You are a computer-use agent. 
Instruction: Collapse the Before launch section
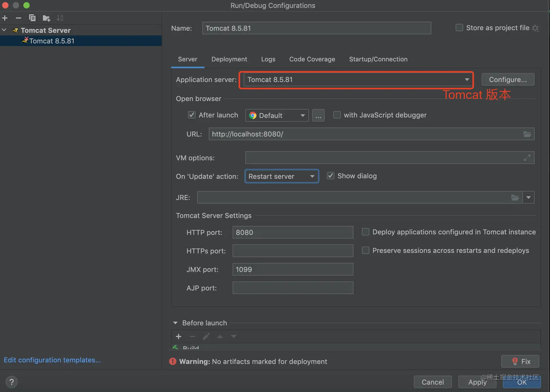(x=175, y=323)
